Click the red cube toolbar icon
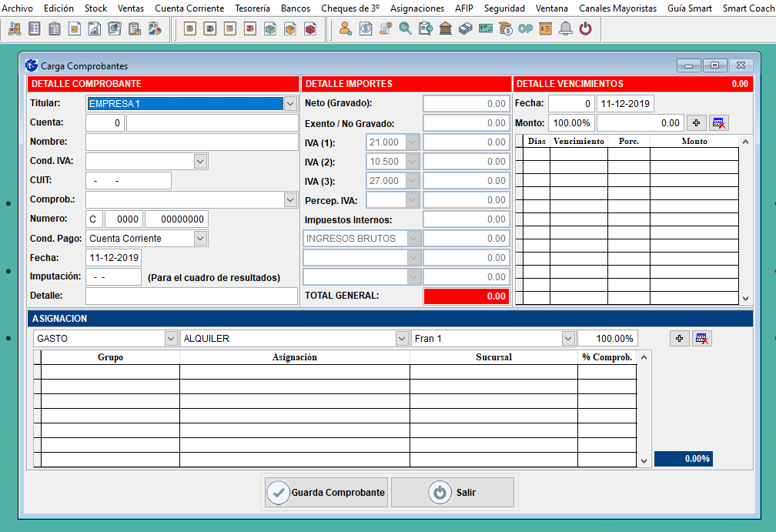Screen dimensions: 776x532 (309, 29)
